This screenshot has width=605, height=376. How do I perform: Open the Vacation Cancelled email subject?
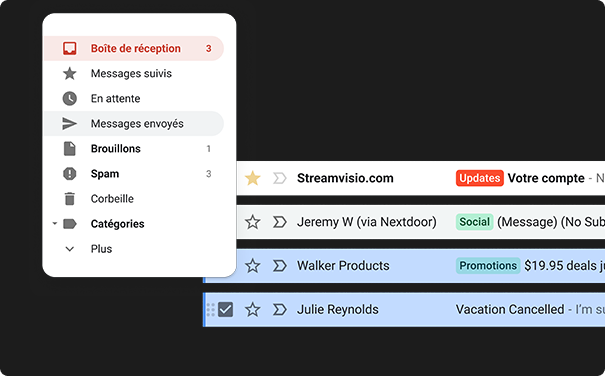510,310
